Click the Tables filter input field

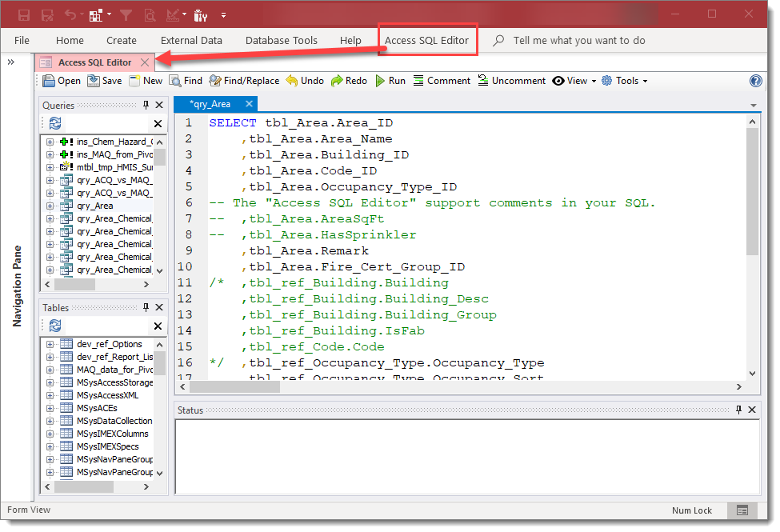106,326
